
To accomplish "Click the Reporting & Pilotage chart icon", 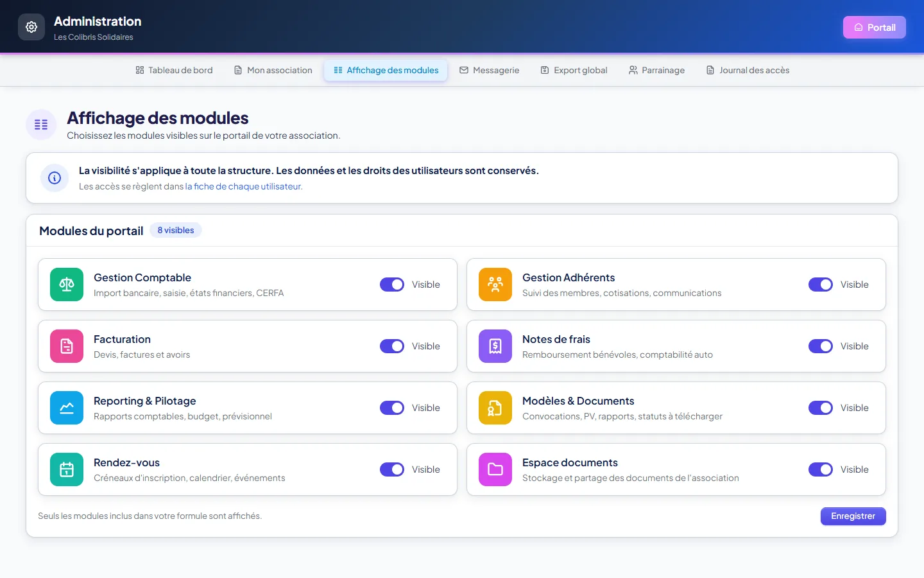I will [67, 408].
